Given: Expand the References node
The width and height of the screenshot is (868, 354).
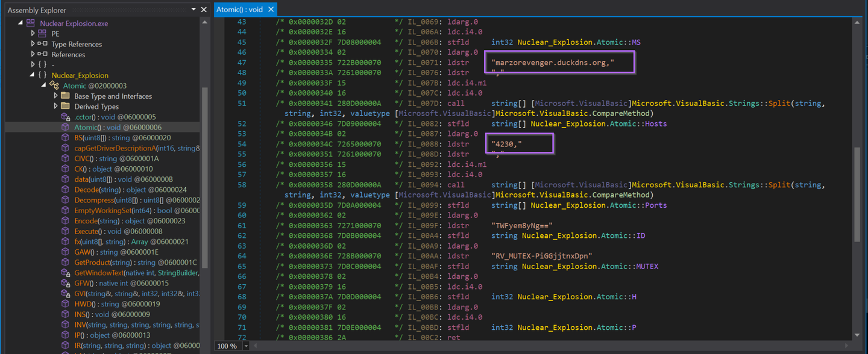Looking at the screenshot, I should pos(33,55).
